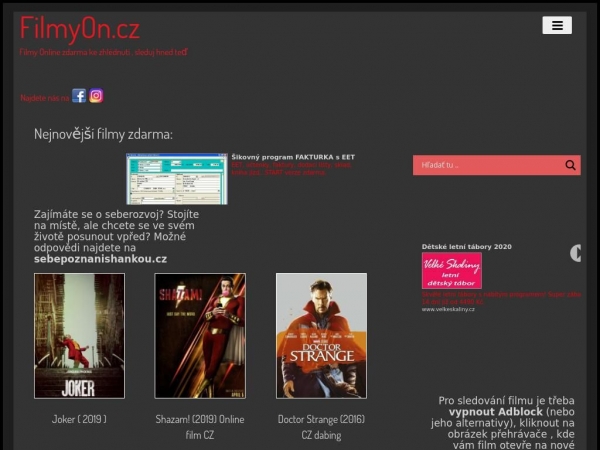The width and height of the screenshot is (600, 450).
Task: Open the Instagram profile icon
Action: coord(96,96)
